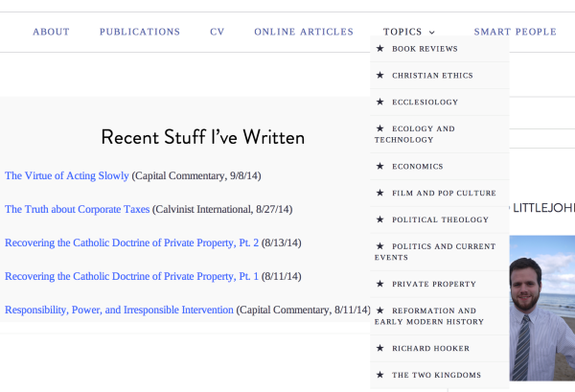Click star icon next to Christian Ethics
Image resolution: width=575 pixels, height=392 pixels.
pyautogui.click(x=380, y=76)
